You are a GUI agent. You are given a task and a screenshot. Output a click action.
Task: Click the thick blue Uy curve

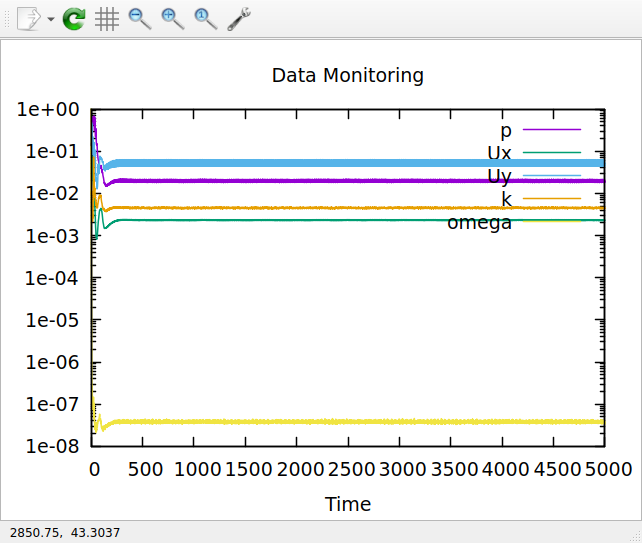coord(350,163)
